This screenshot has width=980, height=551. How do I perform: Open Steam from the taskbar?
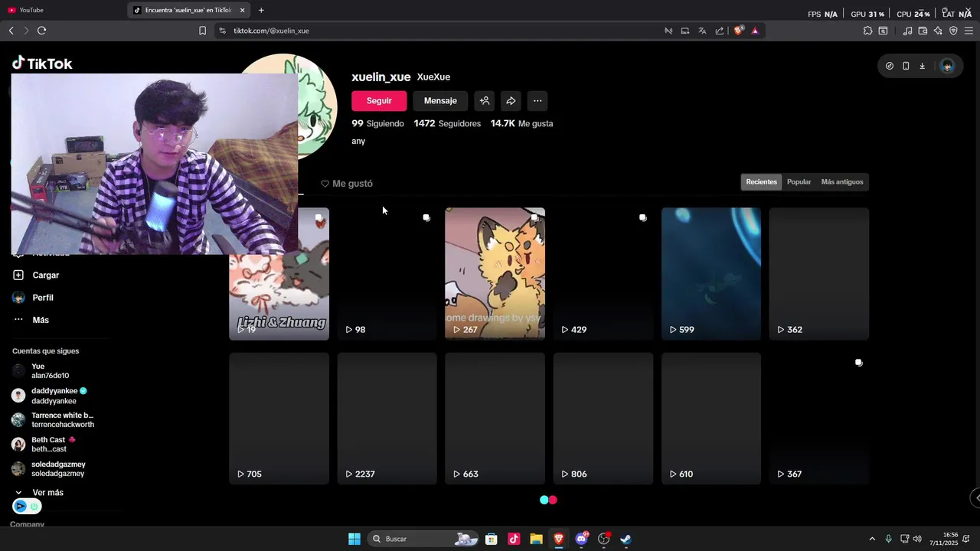point(626,539)
